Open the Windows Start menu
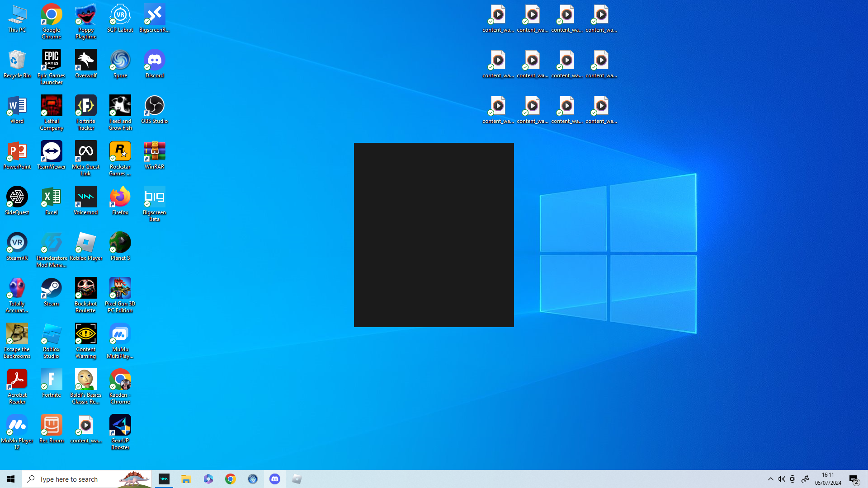This screenshot has height=488, width=868. [11, 479]
